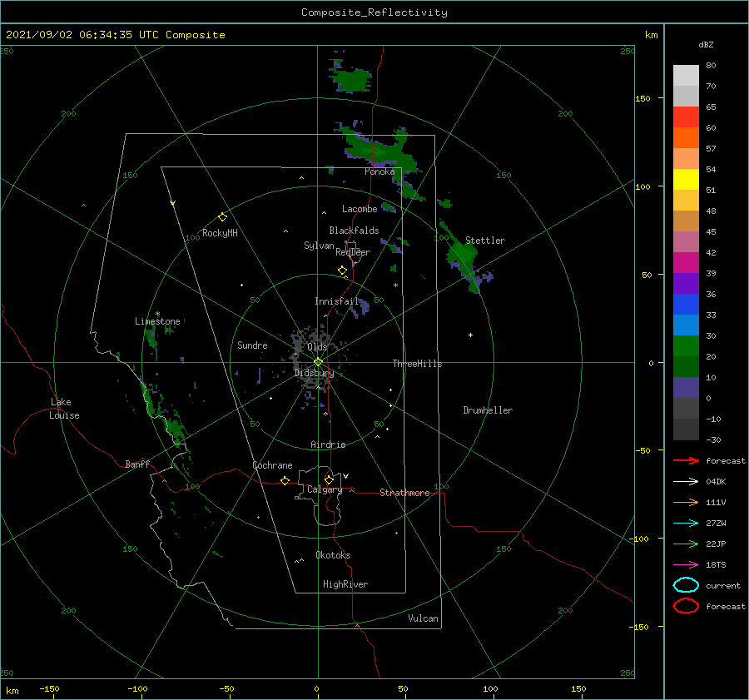Image resolution: width=749 pixels, height=700 pixels.
Task: Click the Composite_Reflectivity title
Action: pos(374,12)
